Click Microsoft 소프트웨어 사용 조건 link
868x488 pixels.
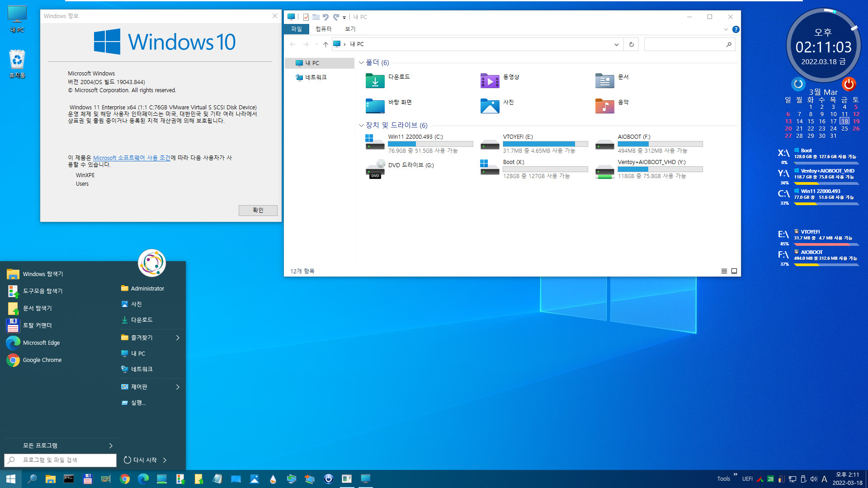(132, 157)
